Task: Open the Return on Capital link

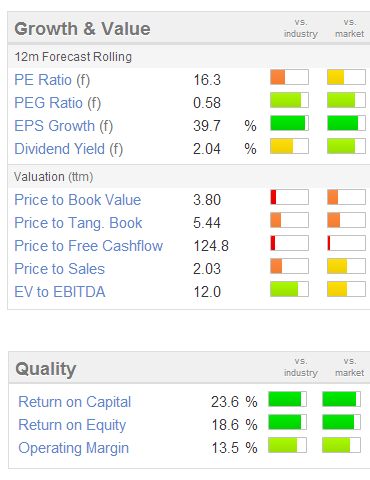Action: point(75,402)
